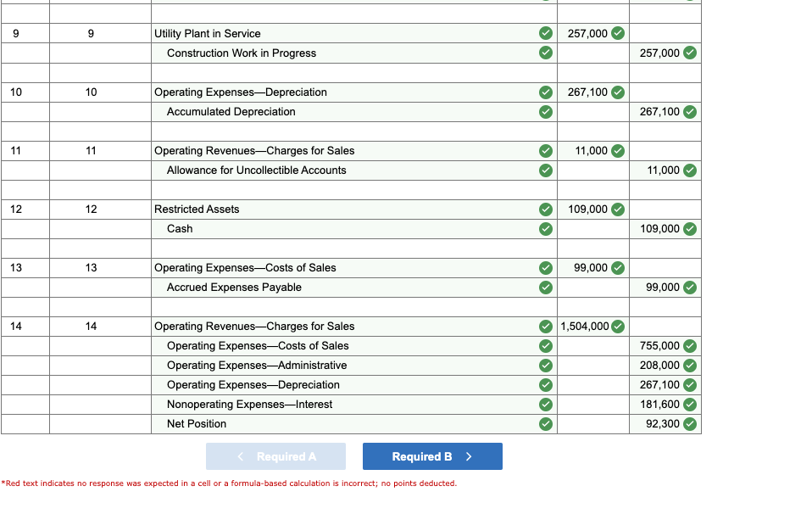Click checkmark next to 267,100 credit of Accumulated Depreciation
The image size is (812, 514).
pos(689,111)
